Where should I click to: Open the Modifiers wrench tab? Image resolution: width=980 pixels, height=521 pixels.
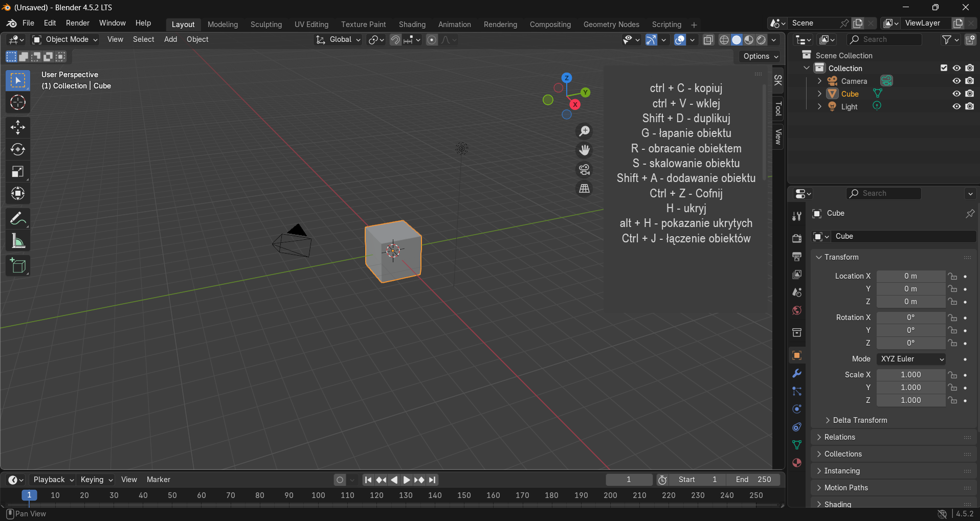797,373
